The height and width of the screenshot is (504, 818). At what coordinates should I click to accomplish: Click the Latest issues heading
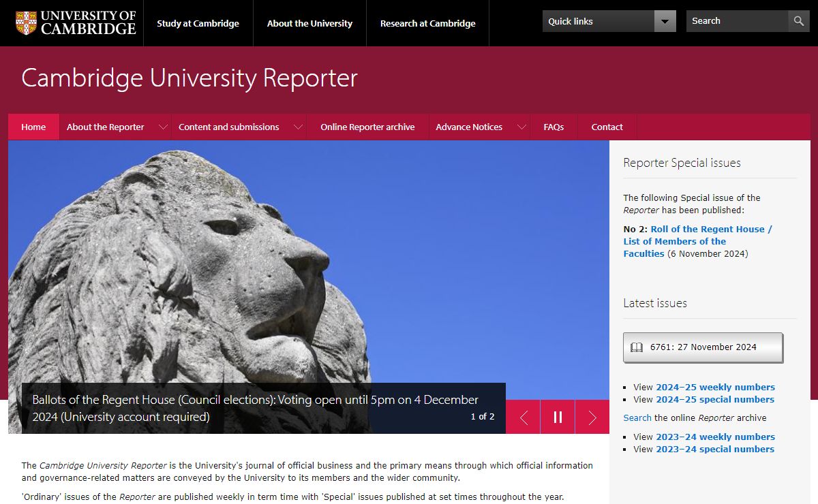coord(655,303)
